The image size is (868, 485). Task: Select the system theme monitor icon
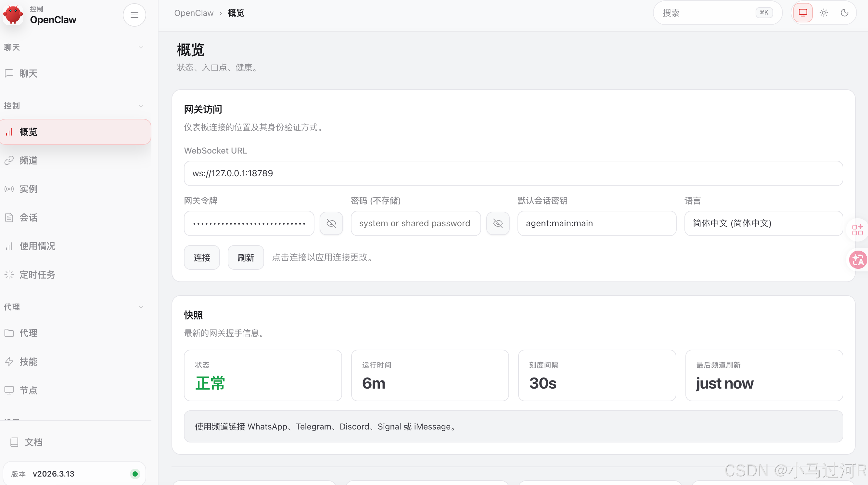803,13
